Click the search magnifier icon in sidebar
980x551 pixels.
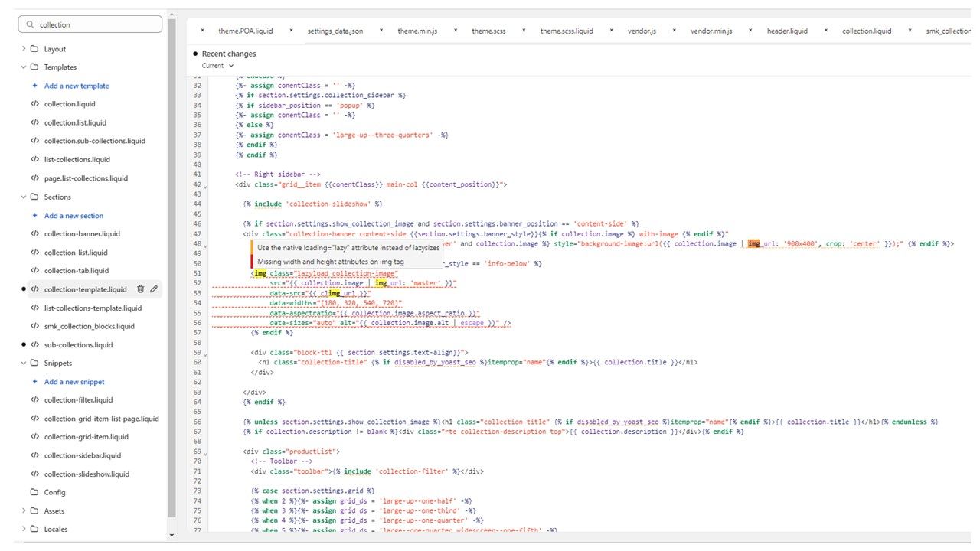coord(31,25)
